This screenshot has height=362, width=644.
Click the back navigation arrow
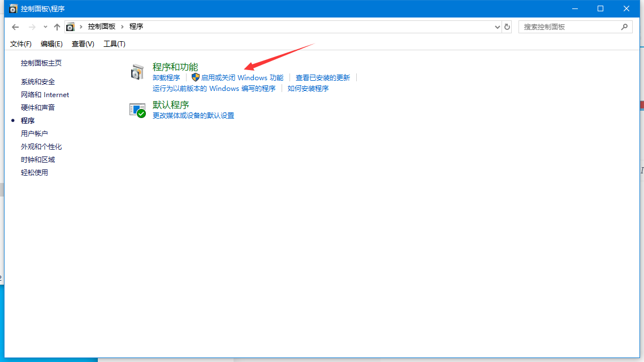pyautogui.click(x=15, y=26)
